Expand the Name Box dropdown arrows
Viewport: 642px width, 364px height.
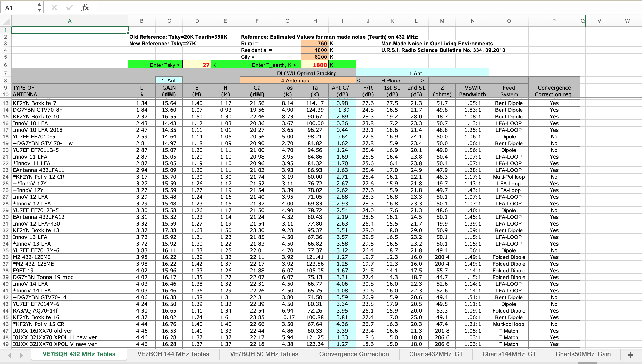click(x=39, y=7)
